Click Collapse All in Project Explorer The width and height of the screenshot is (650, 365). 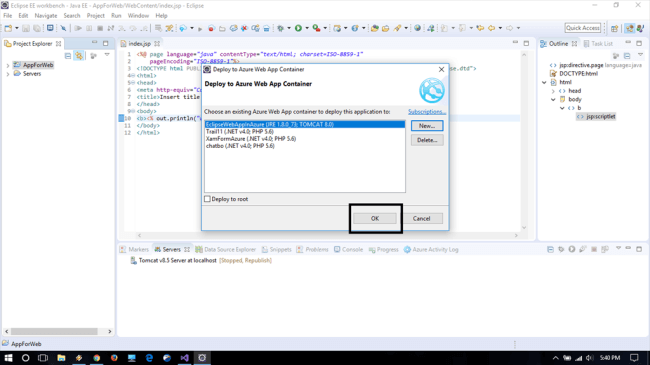68,56
